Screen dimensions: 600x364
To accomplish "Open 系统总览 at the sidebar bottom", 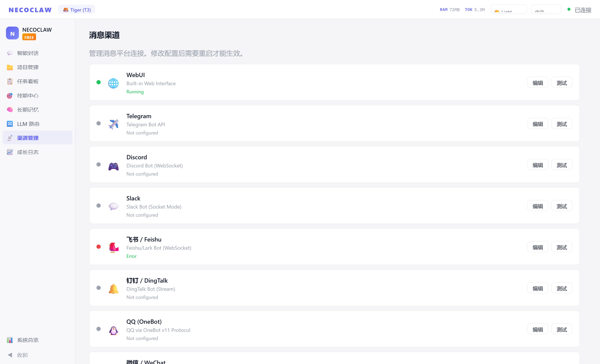I will pyautogui.click(x=27, y=340).
